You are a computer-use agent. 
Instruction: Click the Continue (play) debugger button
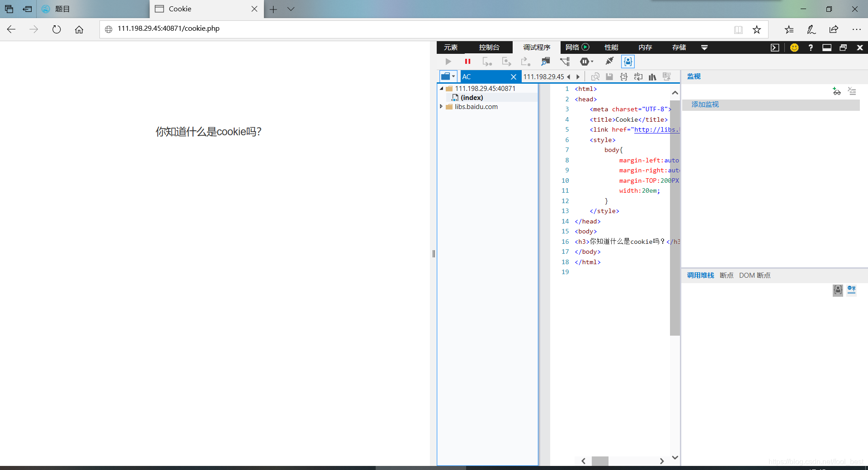pos(448,62)
